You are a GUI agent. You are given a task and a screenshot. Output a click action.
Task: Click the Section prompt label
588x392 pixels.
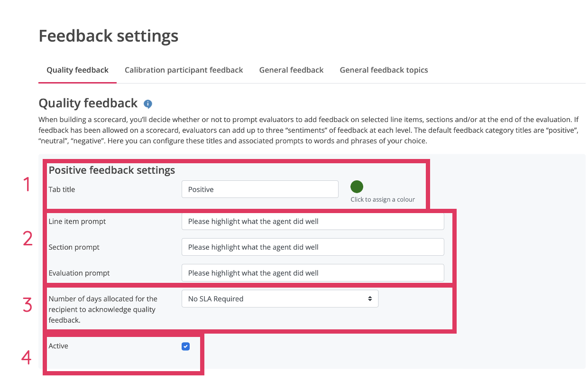pyautogui.click(x=74, y=247)
